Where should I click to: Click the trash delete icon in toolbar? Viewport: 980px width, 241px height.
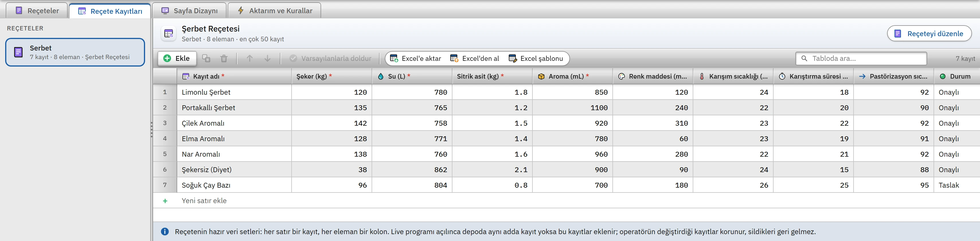224,58
